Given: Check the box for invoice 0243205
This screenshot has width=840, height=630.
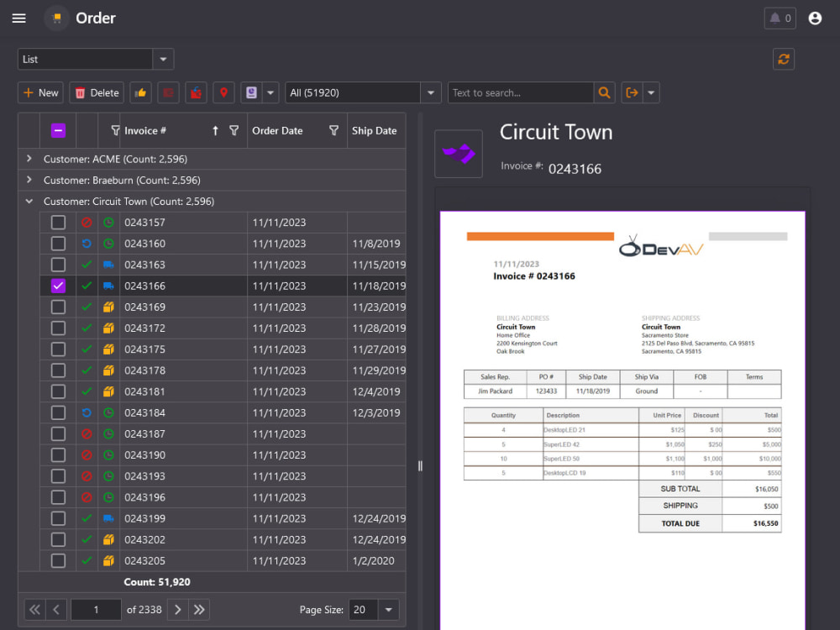Looking at the screenshot, I should pyautogui.click(x=59, y=561).
